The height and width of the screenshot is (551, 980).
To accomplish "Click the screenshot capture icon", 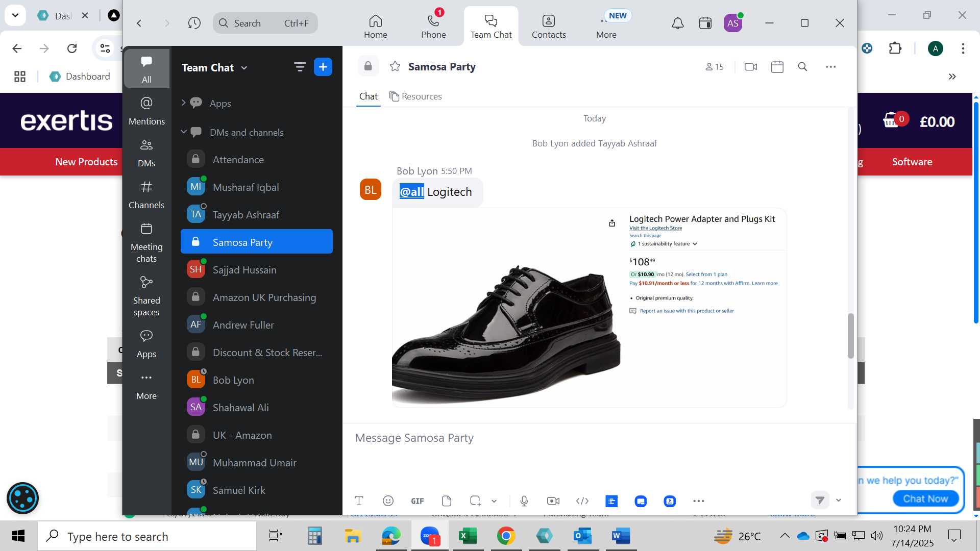I will 475,501.
